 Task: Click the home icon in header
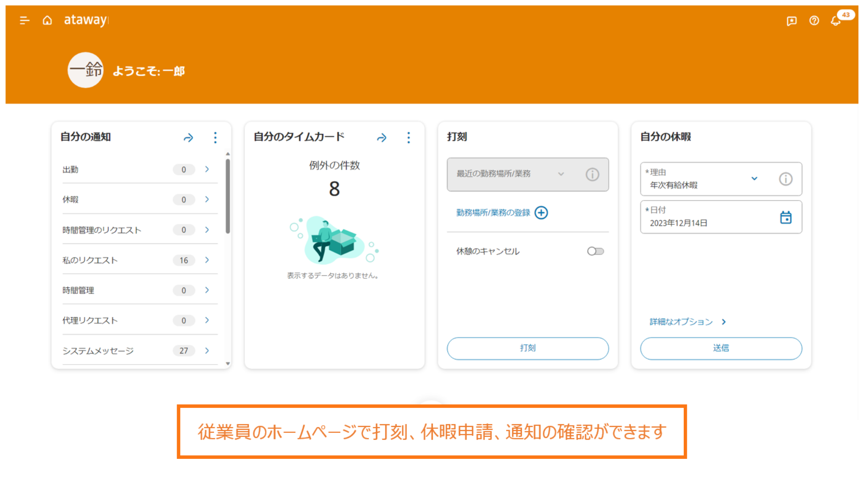click(x=47, y=20)
